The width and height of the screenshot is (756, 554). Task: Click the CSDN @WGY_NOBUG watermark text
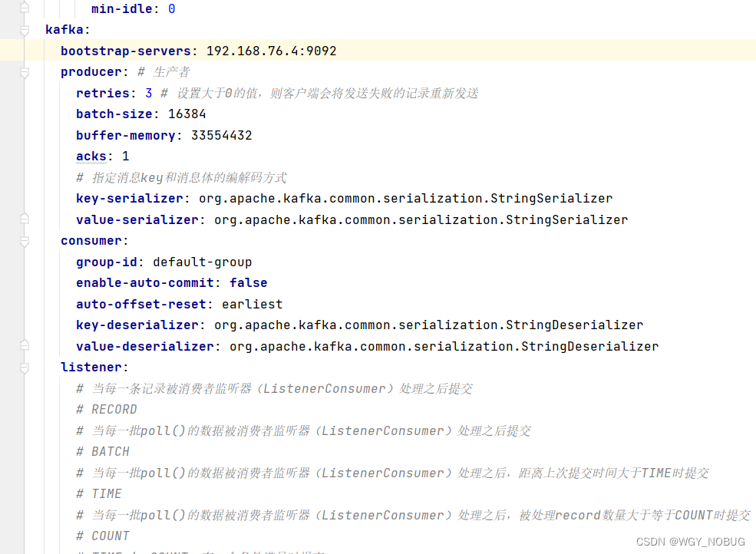click(x=690, y=541)
